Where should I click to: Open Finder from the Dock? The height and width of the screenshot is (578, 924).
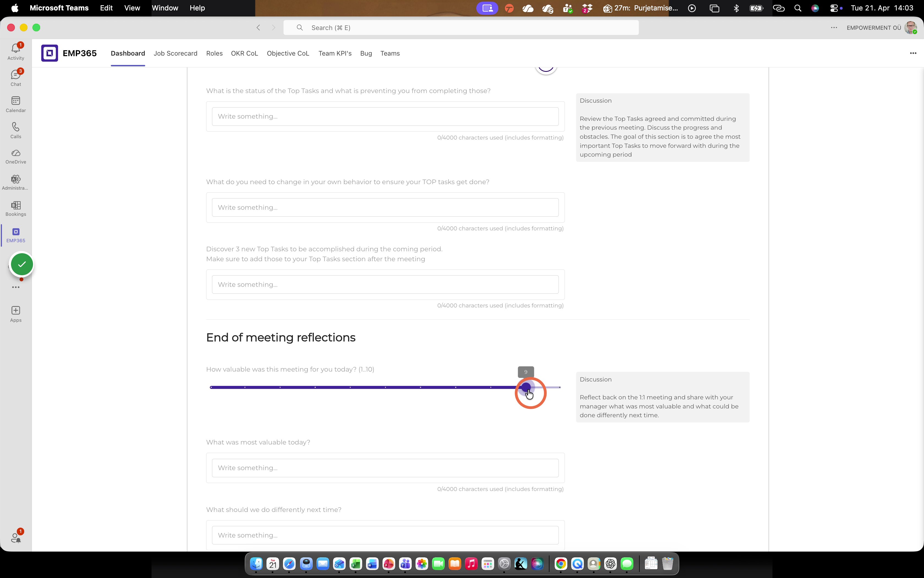pyautogui.click(x=256, y=563)
